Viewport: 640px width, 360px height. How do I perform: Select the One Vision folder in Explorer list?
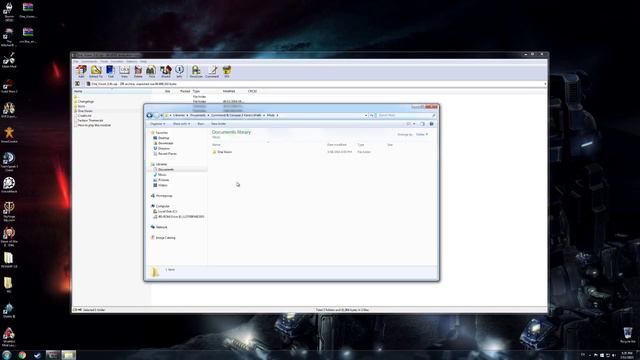224,152
